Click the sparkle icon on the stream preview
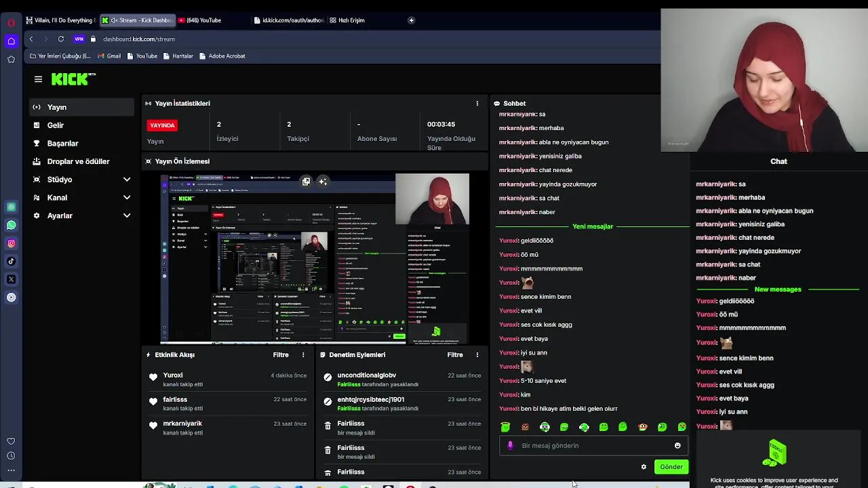This screenshot has height=488, width=868. point(323,182)
